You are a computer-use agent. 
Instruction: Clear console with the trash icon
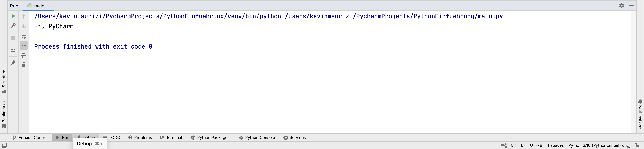click(24, 65)
